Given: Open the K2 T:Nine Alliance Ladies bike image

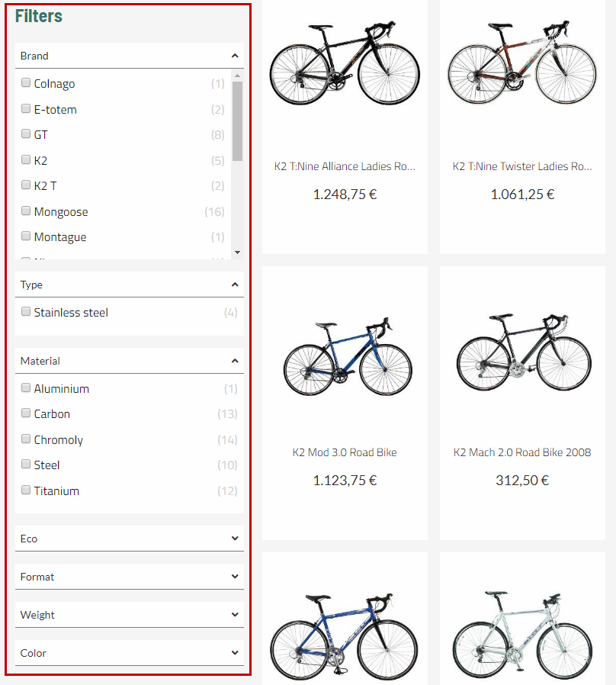Looking at the screenshot, I should 345,63.
